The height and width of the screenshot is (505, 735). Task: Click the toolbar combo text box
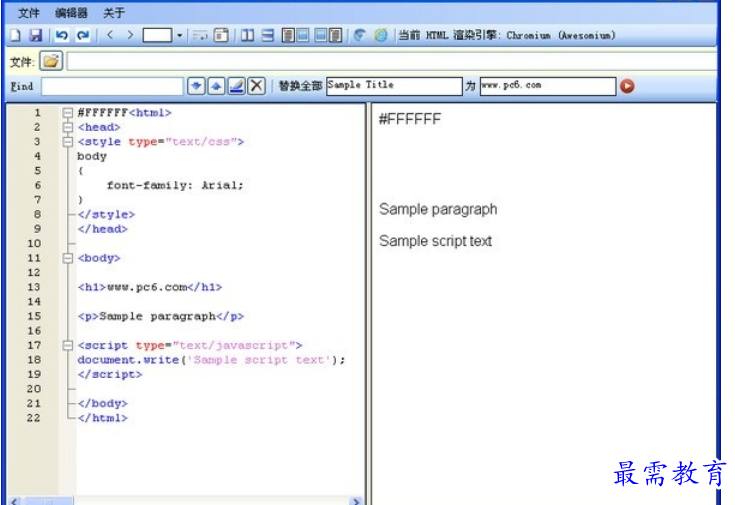point(158,35)
